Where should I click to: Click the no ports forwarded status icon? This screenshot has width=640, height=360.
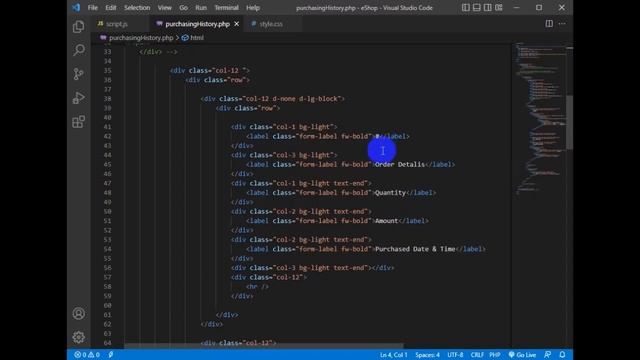[x=111, y=355]
